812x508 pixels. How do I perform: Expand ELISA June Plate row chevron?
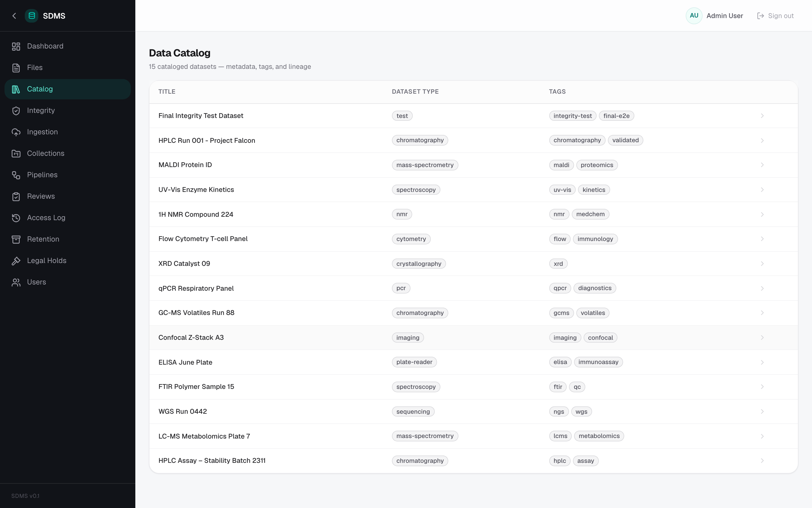point(762,362)
